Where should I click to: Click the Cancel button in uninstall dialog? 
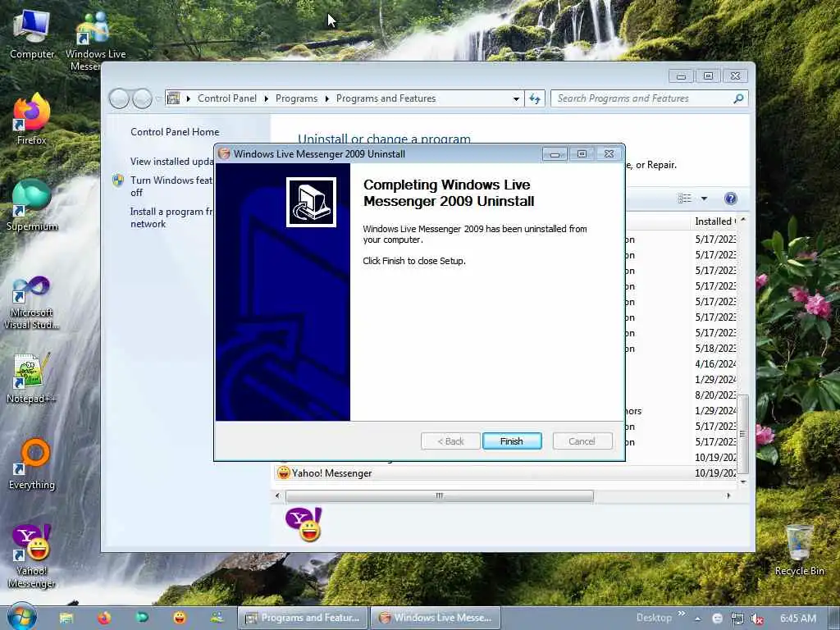(x=582, y=441)
